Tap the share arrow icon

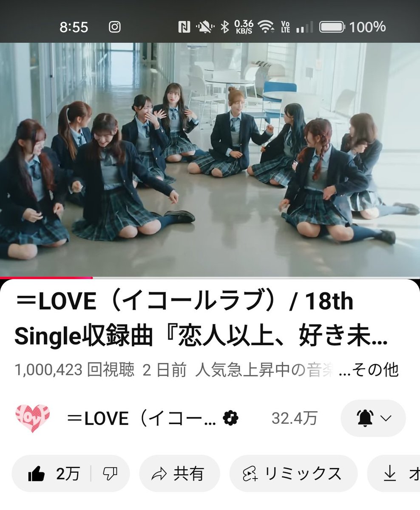point(159,474)
